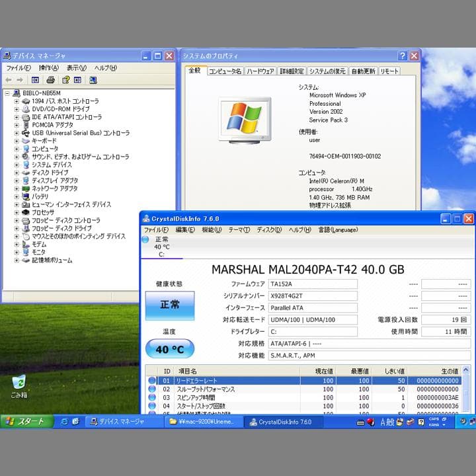The image size is (476, 476).
Task: Collapse the BIBLO-NB55M root node
Action: pos(7,93)
